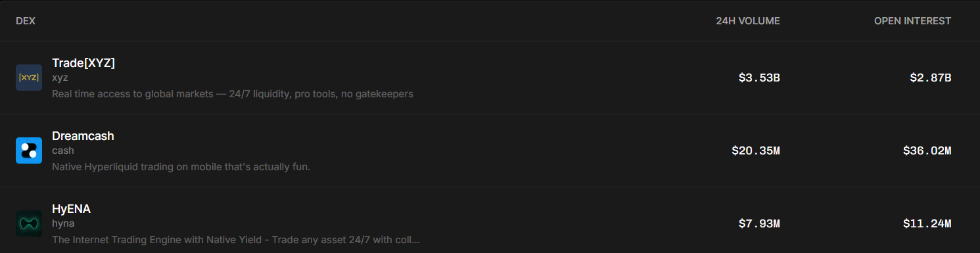Open the Dreamcash DEX name
The image size is (980, 253).
83,136
